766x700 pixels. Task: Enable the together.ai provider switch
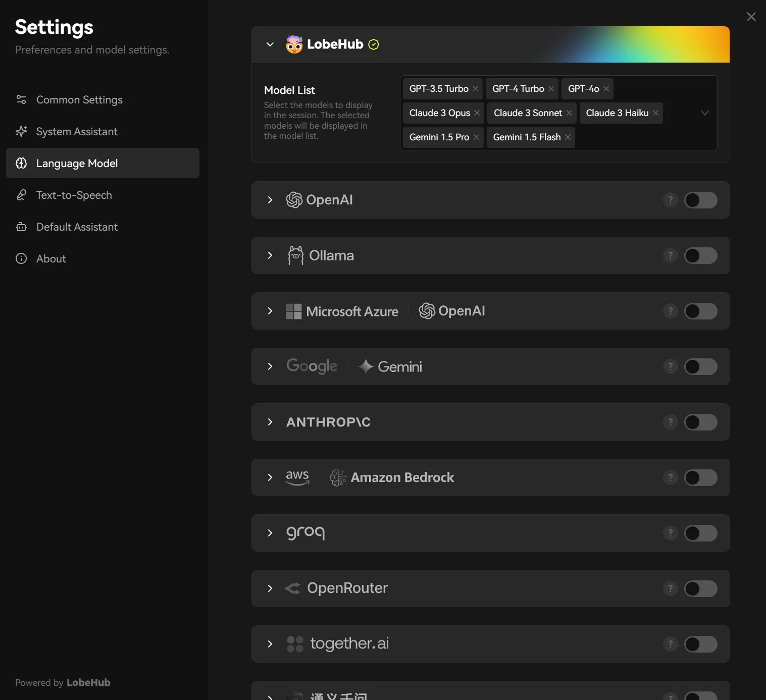701,644
